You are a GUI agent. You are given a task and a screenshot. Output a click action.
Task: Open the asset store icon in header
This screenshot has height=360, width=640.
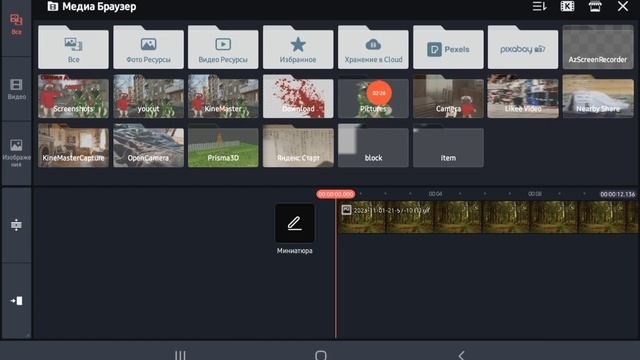pyautogui.click(x=595, y=7)
